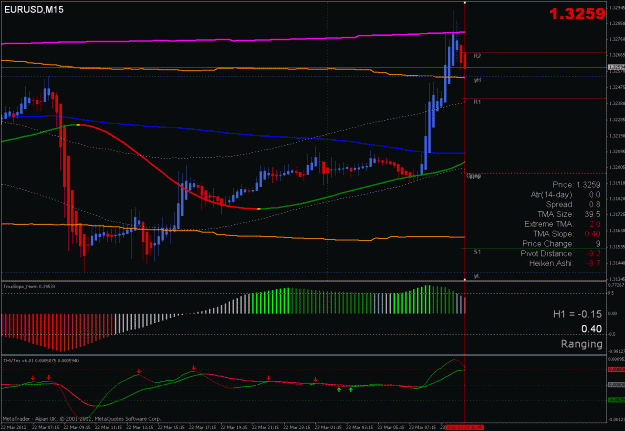Click the red 2.0 Extreme TMA value
Viewport: 625px width, 431px height.
coord(595,224)
